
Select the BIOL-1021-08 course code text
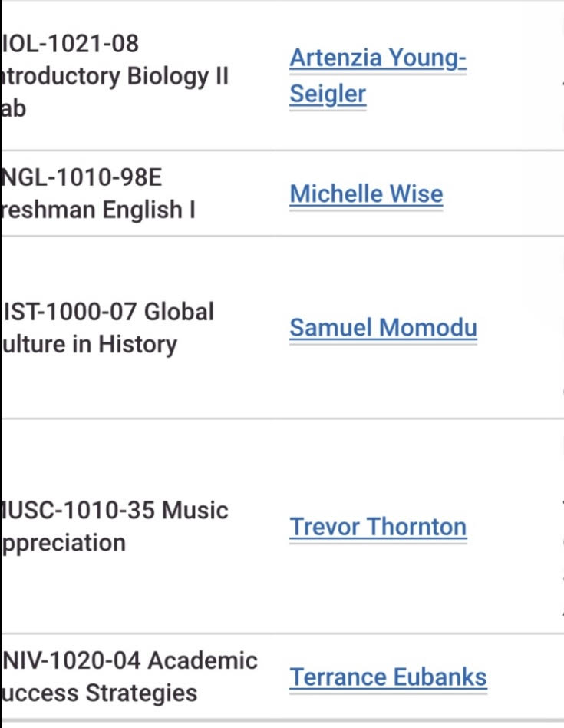70,43
